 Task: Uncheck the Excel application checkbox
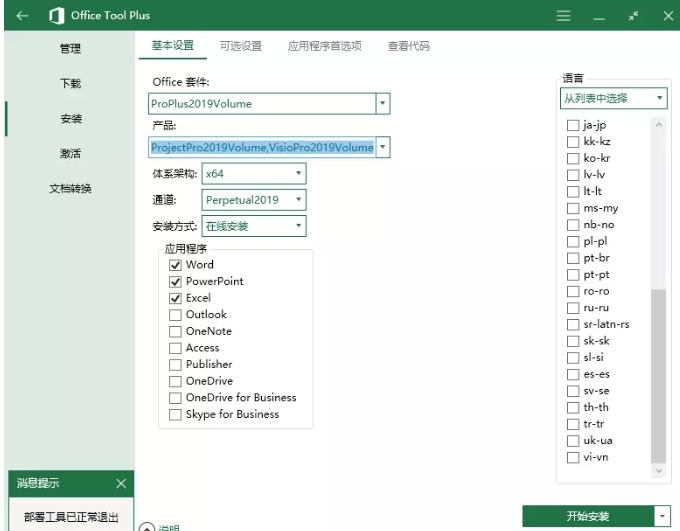[175, 298]
